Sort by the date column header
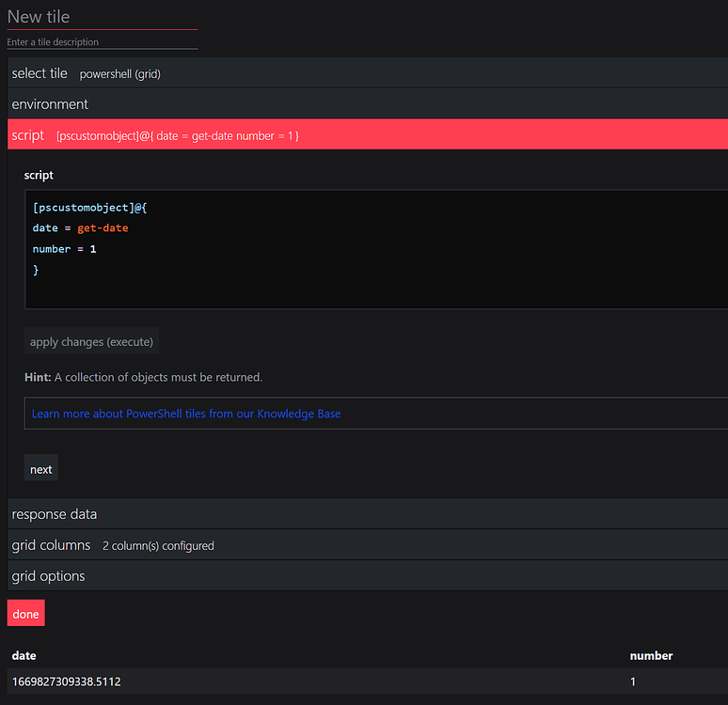This screenshot has width=728, height=705. pos(24,655)
